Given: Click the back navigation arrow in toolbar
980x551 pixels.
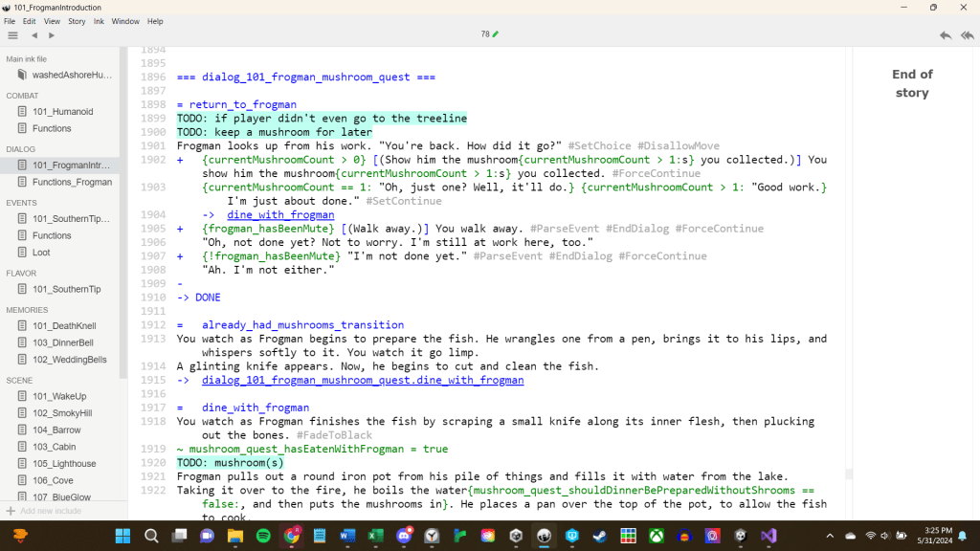Looking at the screenshot, I should click(x=34, y=35).
